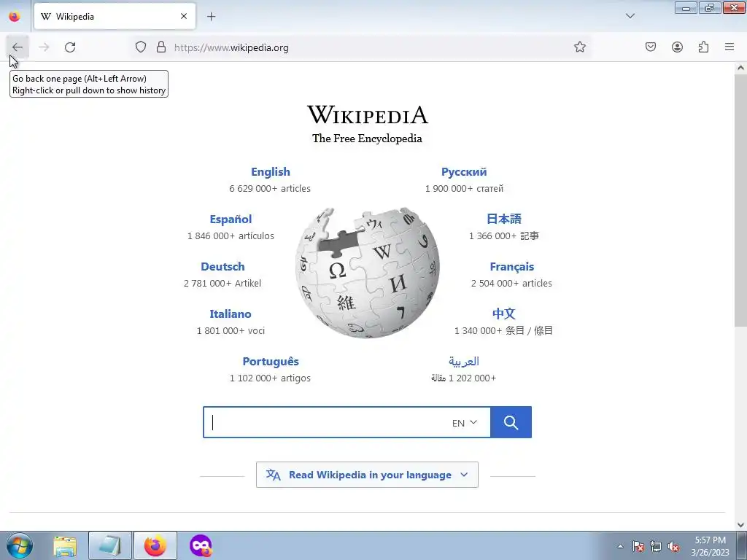
Task: Open Arabic العربية Wikipedia link
Action: (463, 362)
